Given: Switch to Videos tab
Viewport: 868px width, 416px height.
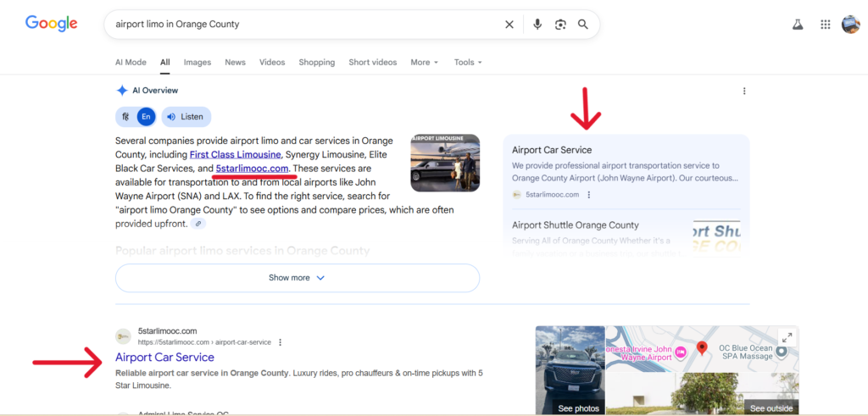Looking at the screenshot, I should 272,63.
